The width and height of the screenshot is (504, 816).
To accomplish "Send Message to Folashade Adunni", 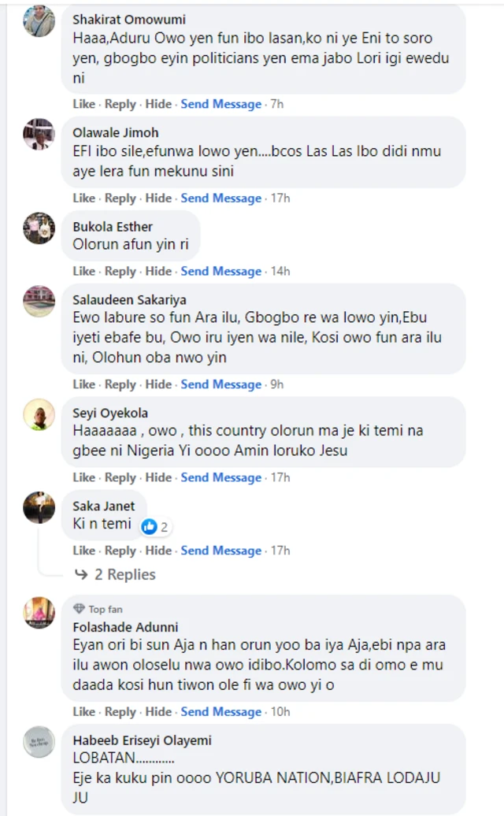I will click(221, 711).
